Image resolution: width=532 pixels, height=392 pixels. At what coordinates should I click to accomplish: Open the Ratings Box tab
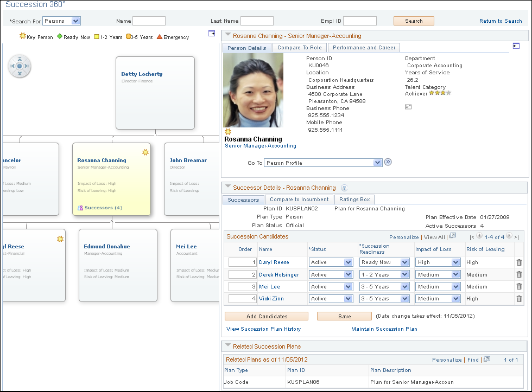[354, 199]
